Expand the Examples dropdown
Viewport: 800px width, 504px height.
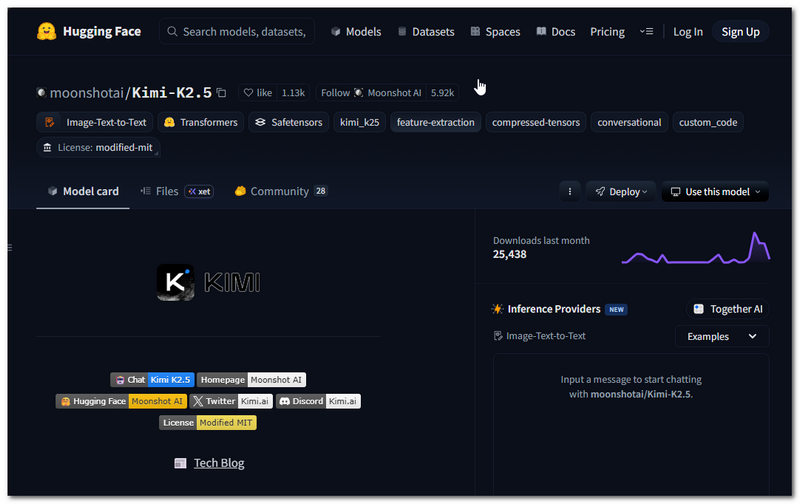(721, 337)
